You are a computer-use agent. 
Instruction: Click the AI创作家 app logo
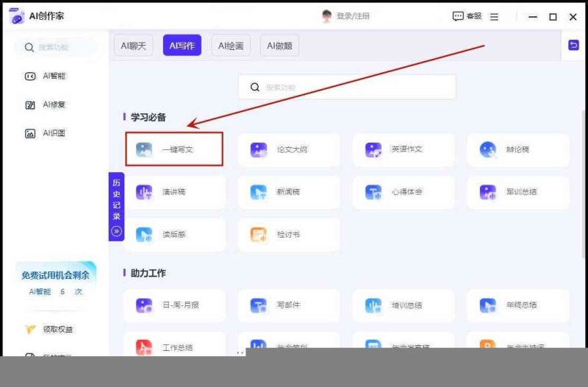click(16, 16)
